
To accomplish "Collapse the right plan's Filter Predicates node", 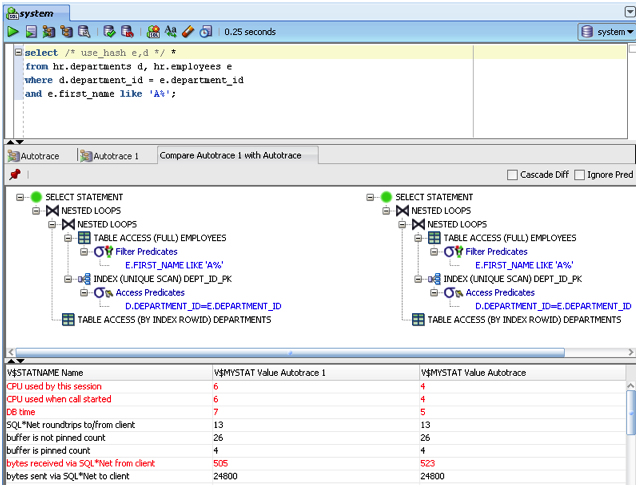I will (x=435, y=252).
